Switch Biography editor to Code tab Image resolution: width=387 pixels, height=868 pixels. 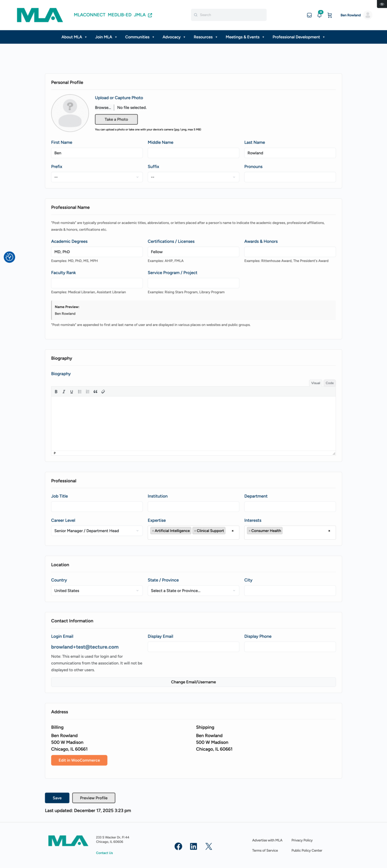coord(329,383)
